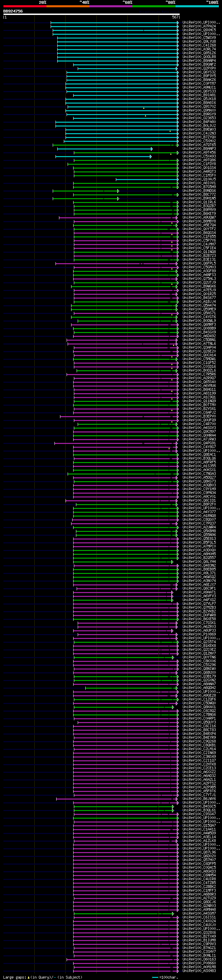
Task: Click label UniRef100_B8MBY8
Action: click(x=199, y=221)
